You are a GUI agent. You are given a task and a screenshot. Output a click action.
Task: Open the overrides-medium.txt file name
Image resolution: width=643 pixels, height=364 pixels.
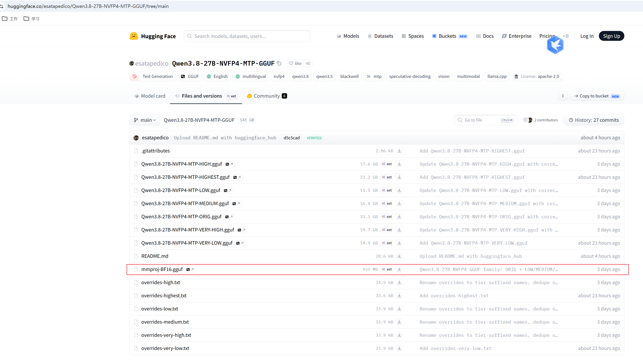point(165,322)
